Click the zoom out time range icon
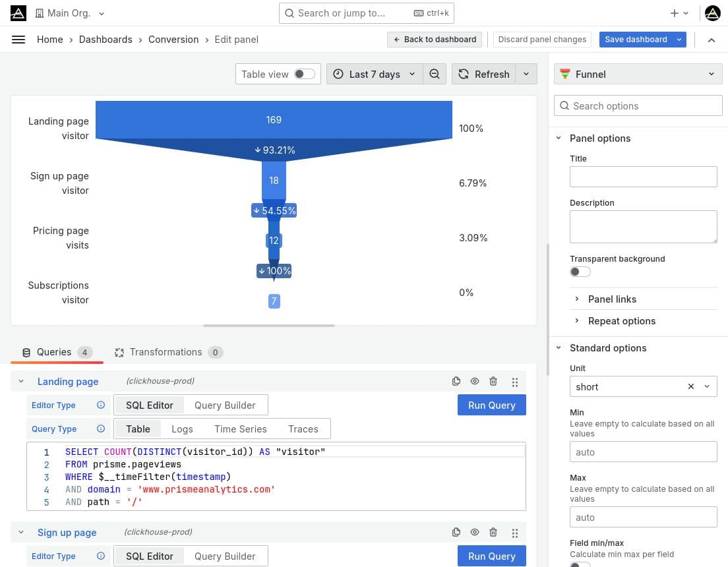This screenshot has width=728, height=567. pyautogui.click(x=435, y=75)
